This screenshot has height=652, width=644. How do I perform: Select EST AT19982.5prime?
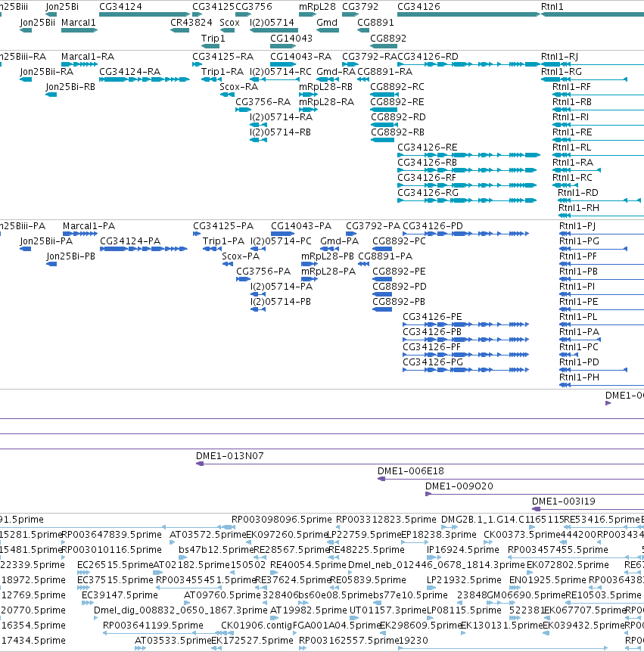tap(308, 610)
